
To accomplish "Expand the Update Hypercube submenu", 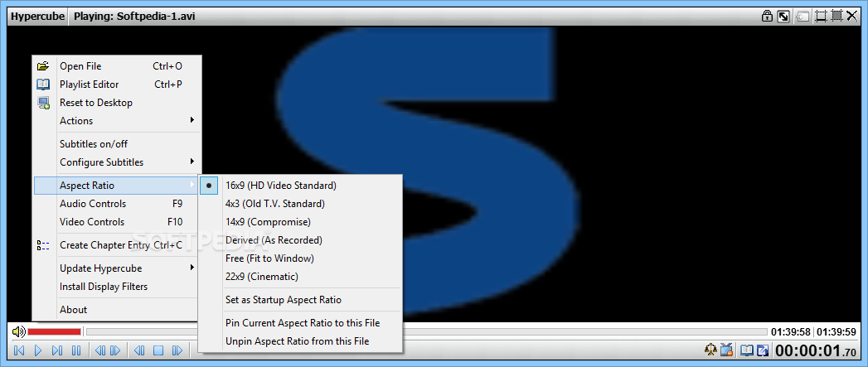I will tap(116, 268).
